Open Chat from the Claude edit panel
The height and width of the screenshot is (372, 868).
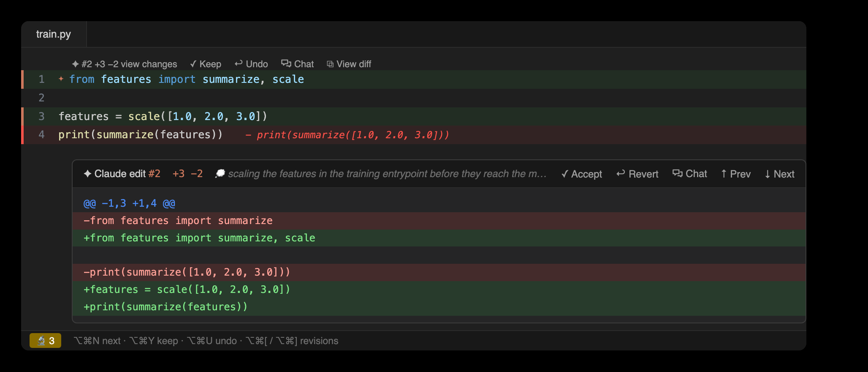click(x=690, y=174)
